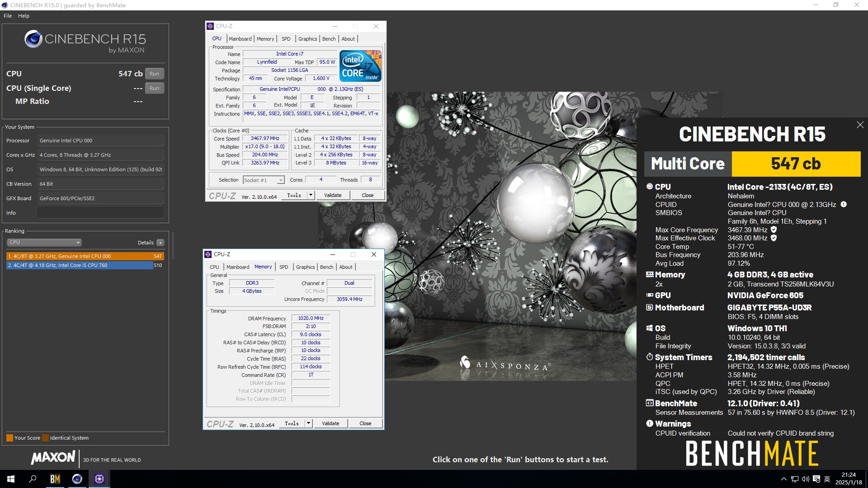Open SPD tab in lower CPU-Z window
The width and height of the screenshot is (868, 488).
pos(283,267)
